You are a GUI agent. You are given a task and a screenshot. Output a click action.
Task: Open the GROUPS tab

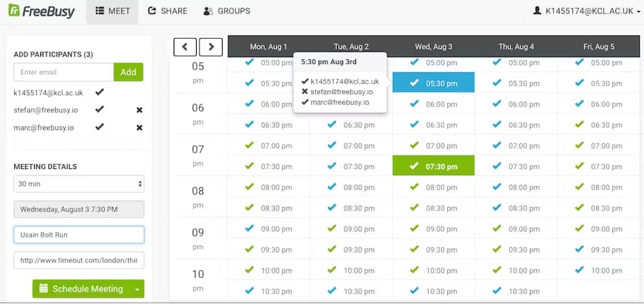(x=227, y=11)
